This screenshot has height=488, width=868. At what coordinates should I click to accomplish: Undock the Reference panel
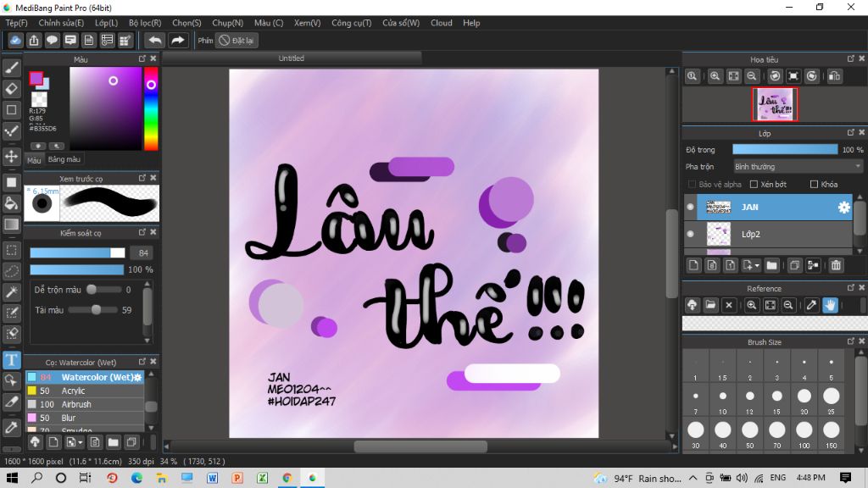click(851, 288)
